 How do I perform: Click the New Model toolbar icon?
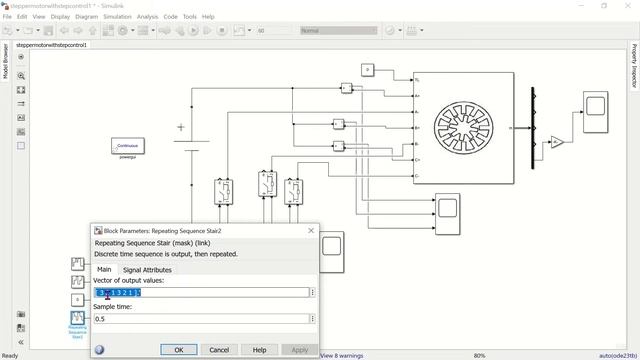(8, 31)
